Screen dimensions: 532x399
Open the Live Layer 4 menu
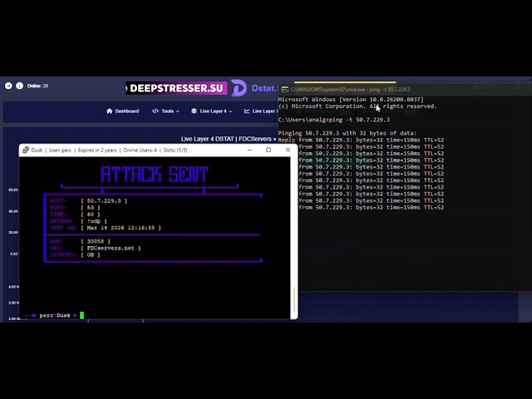(212, 111)
